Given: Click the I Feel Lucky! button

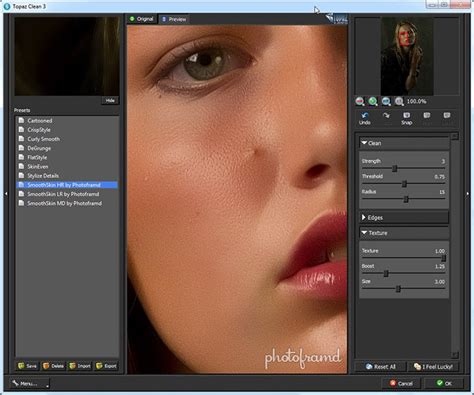Looking at the screenshot, I should (x=433, y=367).
